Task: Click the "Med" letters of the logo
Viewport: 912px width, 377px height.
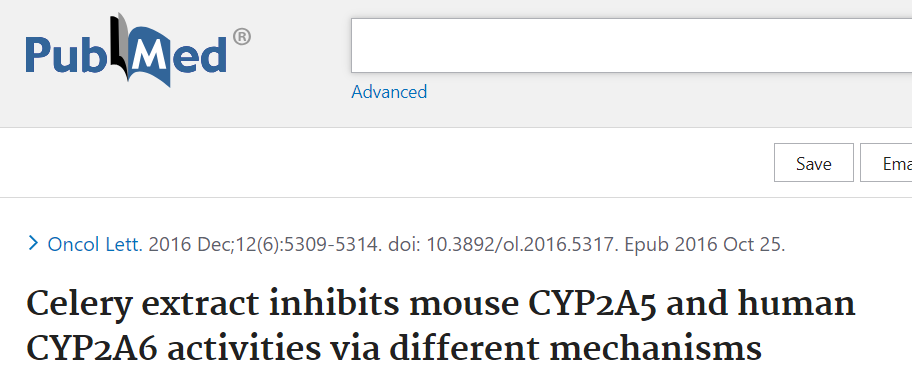Action: click(x=179, y=55)
